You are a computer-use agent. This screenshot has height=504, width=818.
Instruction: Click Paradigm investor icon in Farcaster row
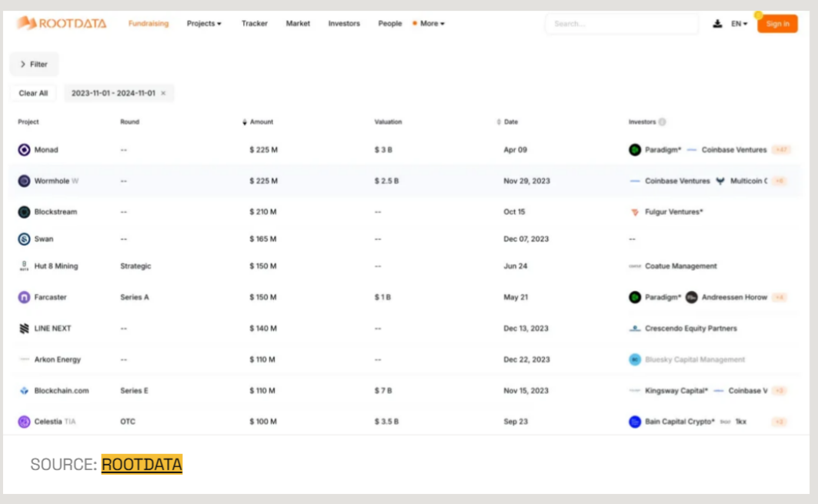click(x=635, y=297)
